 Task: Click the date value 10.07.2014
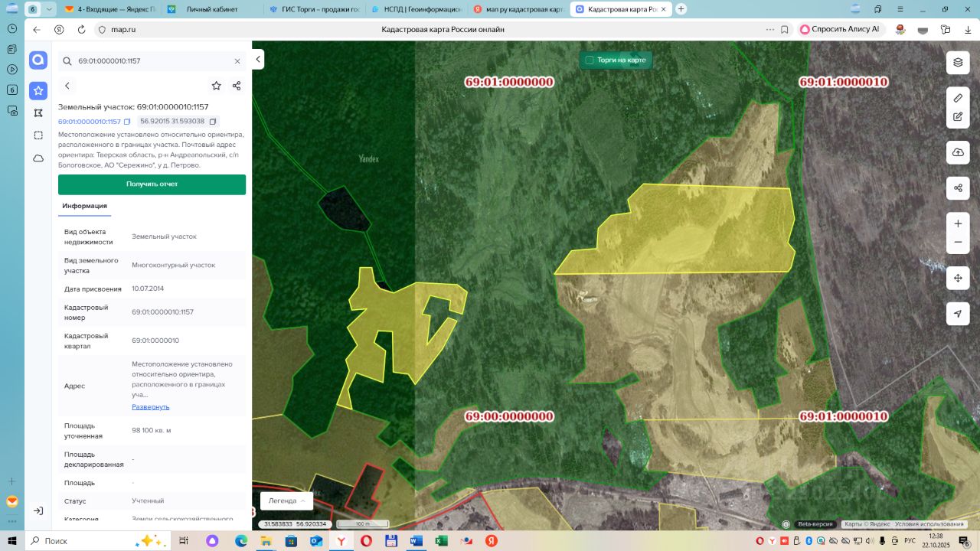coord(148,289)
